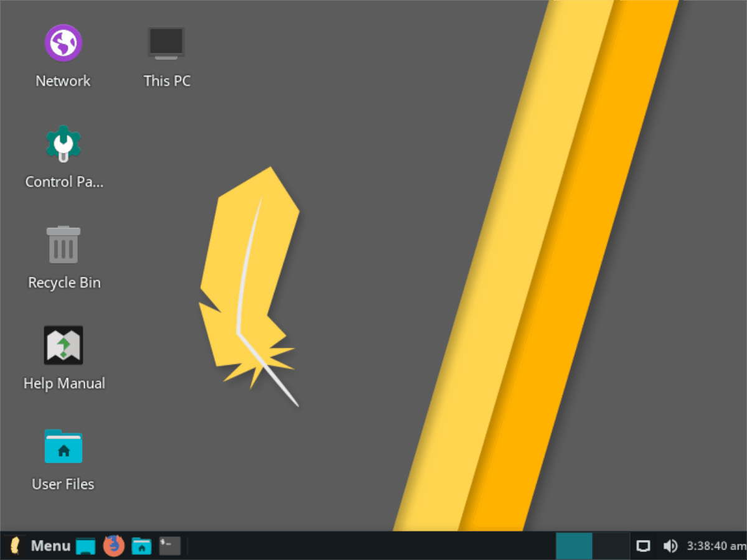Click the yellow feather on the wallpaper

pos(249,286)
